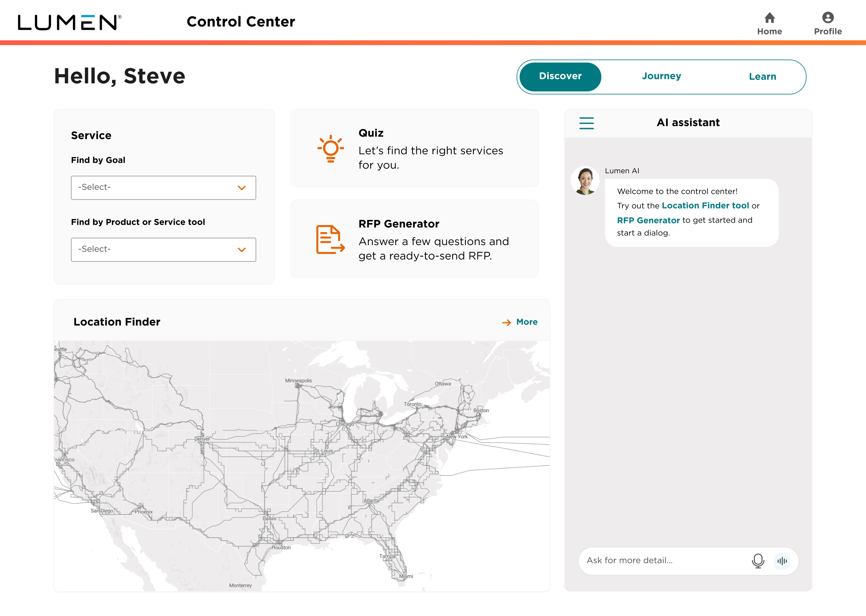Click the orange arrow beside More
866x616 pixels.
click(506, 322)
